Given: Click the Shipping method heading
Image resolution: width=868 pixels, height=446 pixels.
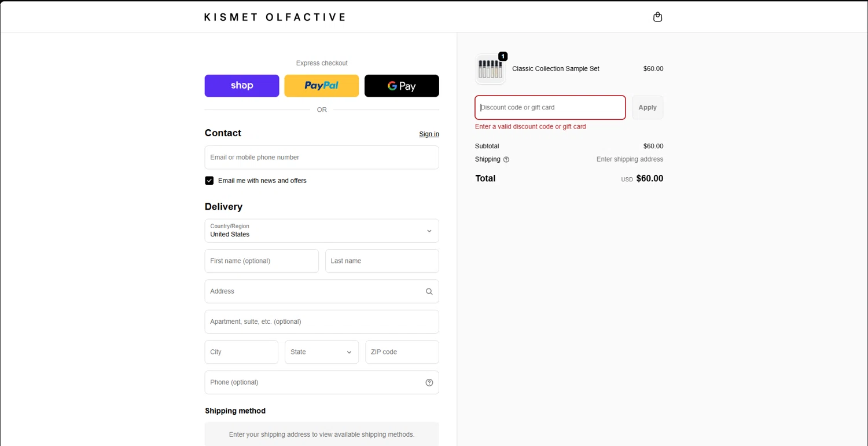Looking at the screenshot, I should (235, 411).
